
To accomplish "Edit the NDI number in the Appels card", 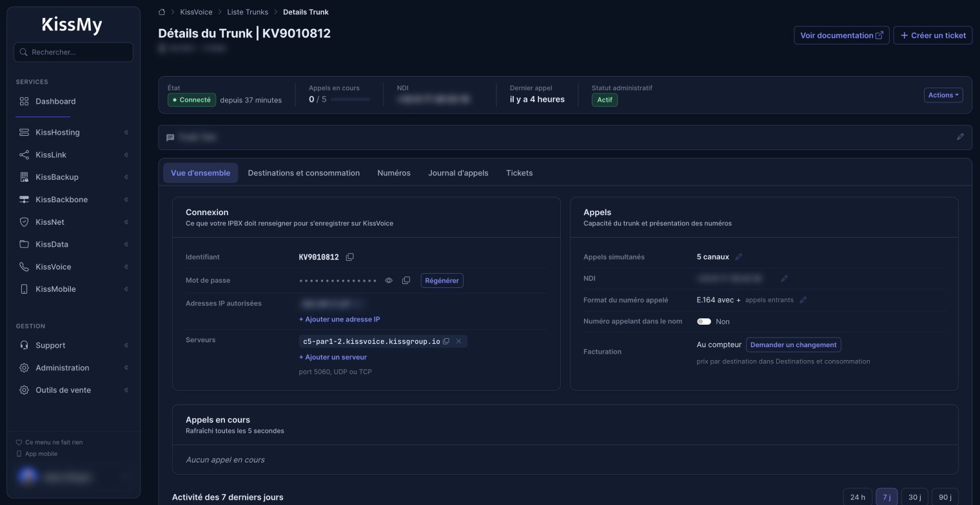I will tap(784, 279).
